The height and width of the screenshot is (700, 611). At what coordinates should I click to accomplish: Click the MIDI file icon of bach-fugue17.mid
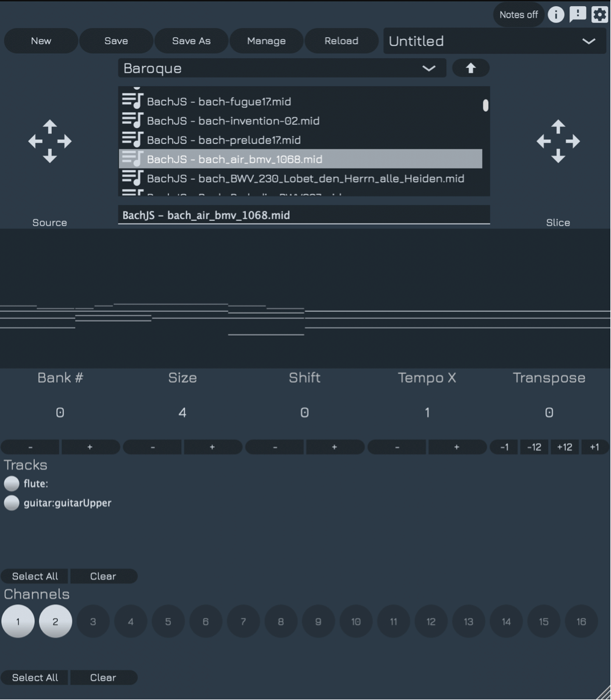[132, 101]
